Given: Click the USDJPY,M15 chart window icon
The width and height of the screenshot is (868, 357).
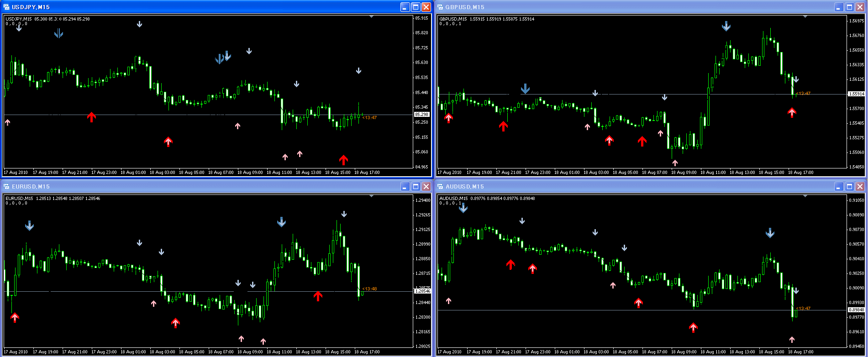Looking at the screenshot, I should pos(6,7).
